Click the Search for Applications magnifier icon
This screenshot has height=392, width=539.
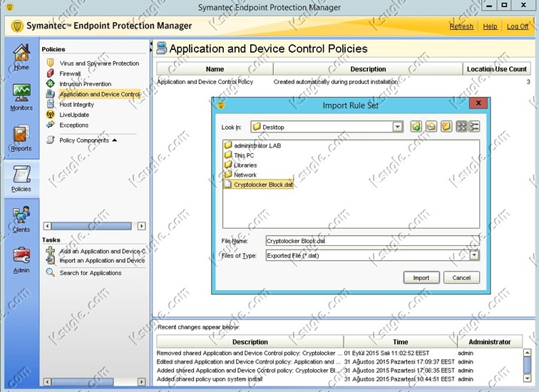(50, 272)
